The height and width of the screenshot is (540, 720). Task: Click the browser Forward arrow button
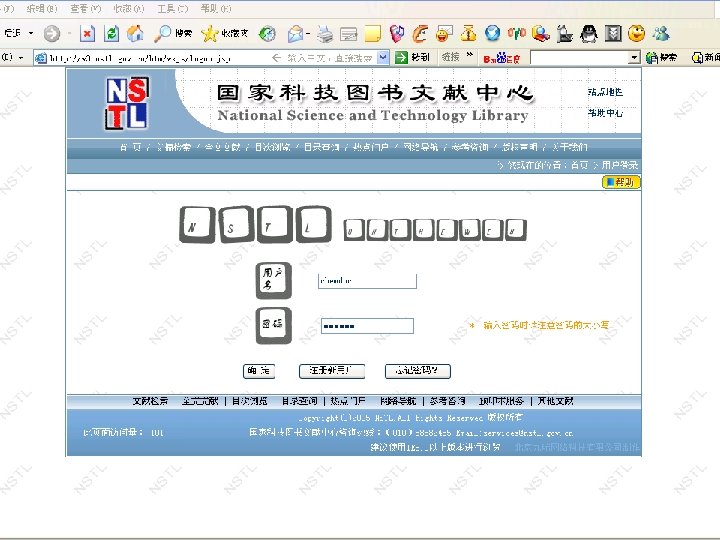(52, 33)
